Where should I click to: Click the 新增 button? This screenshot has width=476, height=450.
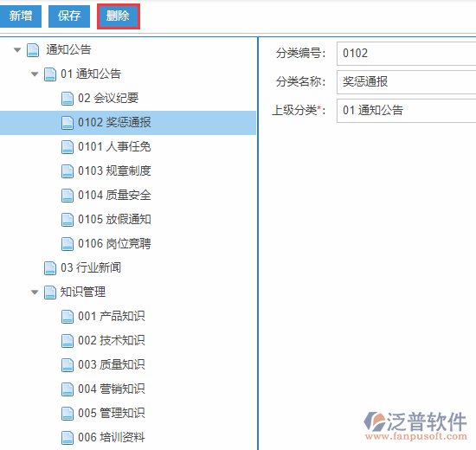coord(21,16)
